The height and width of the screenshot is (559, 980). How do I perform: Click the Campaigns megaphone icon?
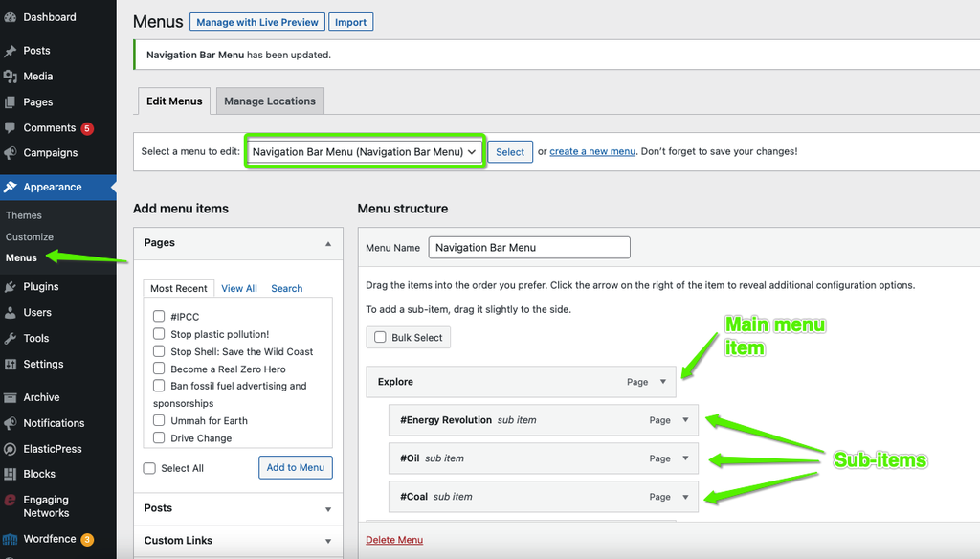point(10,152)
